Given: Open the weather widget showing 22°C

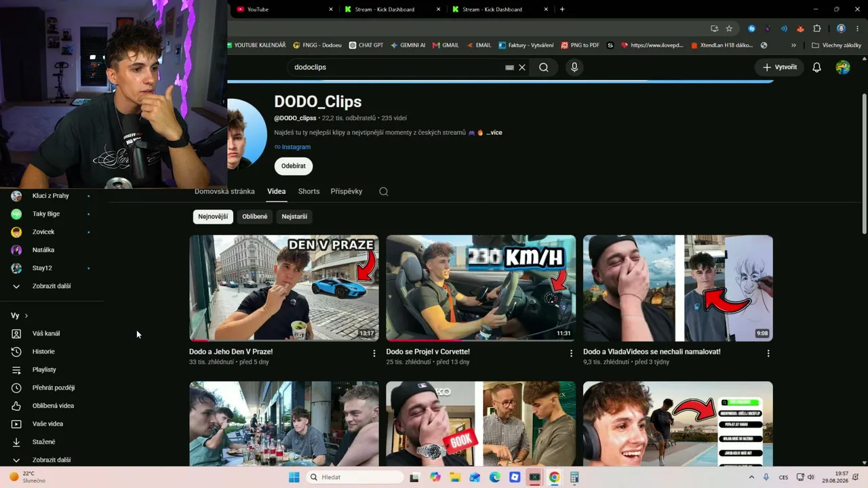Looking at the screenshot, I should coord(27,477).
